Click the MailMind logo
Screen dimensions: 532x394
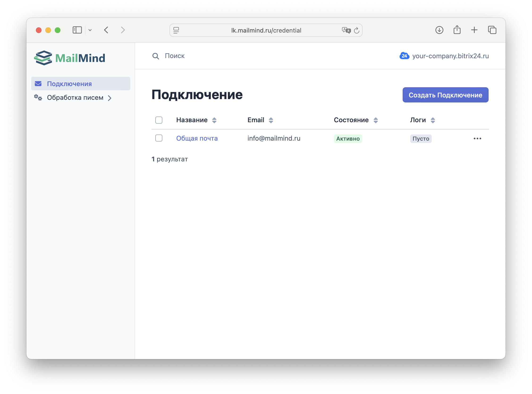tap(70, 58)
